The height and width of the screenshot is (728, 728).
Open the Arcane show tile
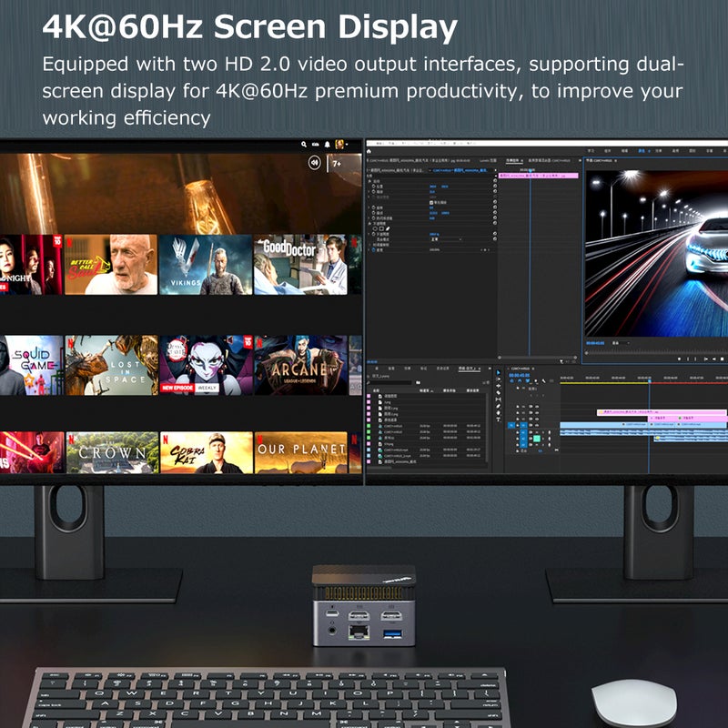pos(301,366)
